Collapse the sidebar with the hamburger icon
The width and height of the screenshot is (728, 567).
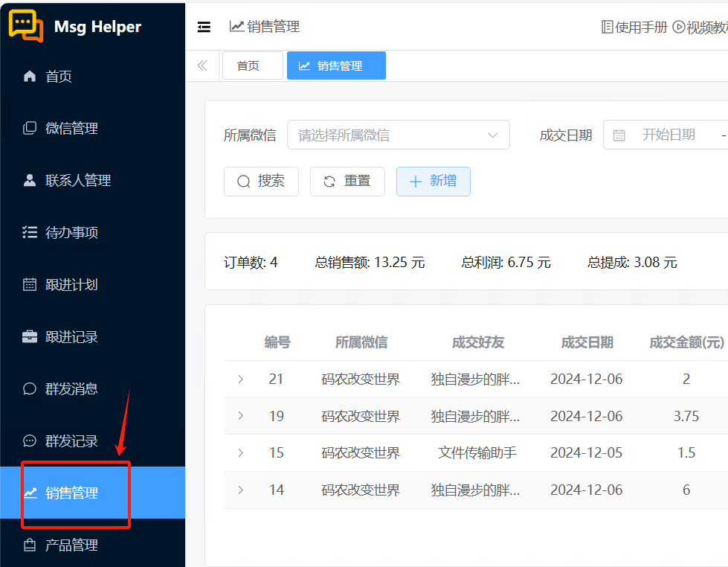(204, 27)
